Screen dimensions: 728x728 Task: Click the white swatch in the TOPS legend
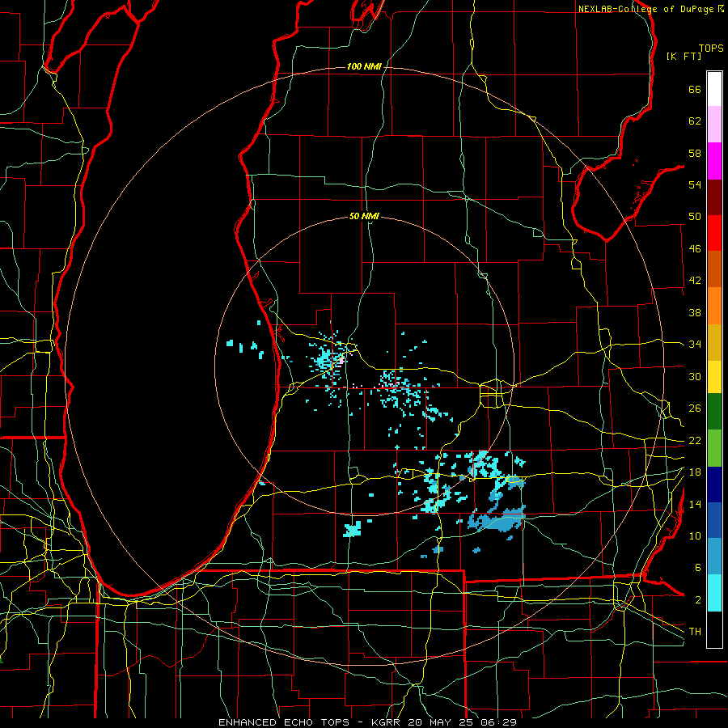pyautogui.click(x=714, y=89)
